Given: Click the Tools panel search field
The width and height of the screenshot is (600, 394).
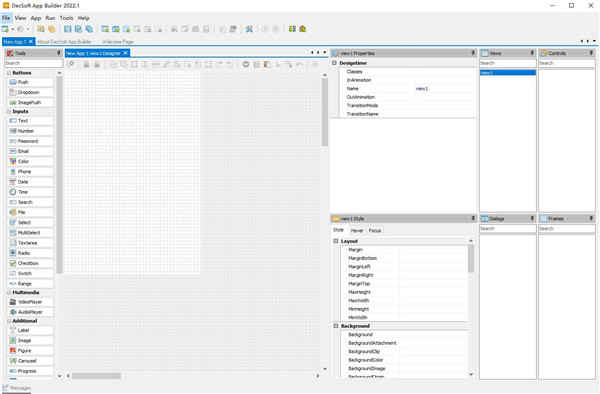Looking at the screenshot, I should [x=34, y=63].
